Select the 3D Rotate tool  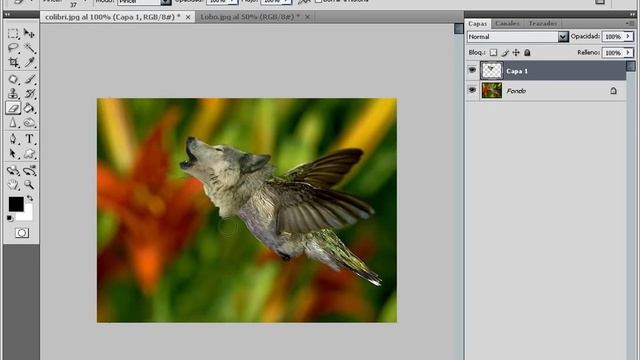13,171
